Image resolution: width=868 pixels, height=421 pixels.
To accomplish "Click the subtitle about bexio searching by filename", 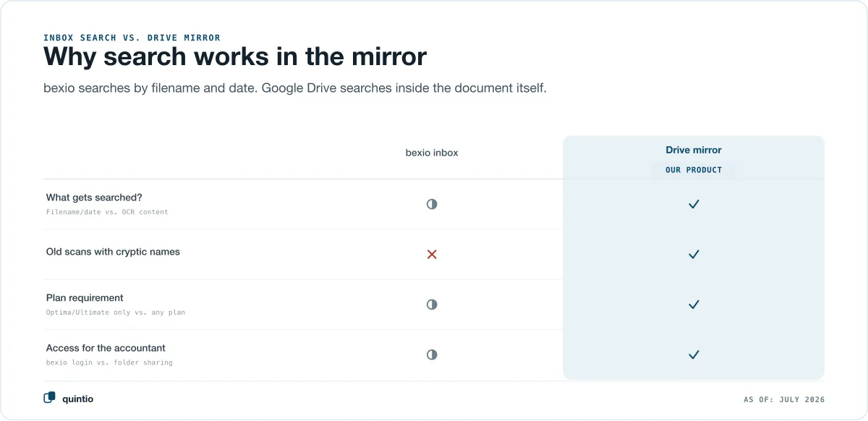I will 295,88.
